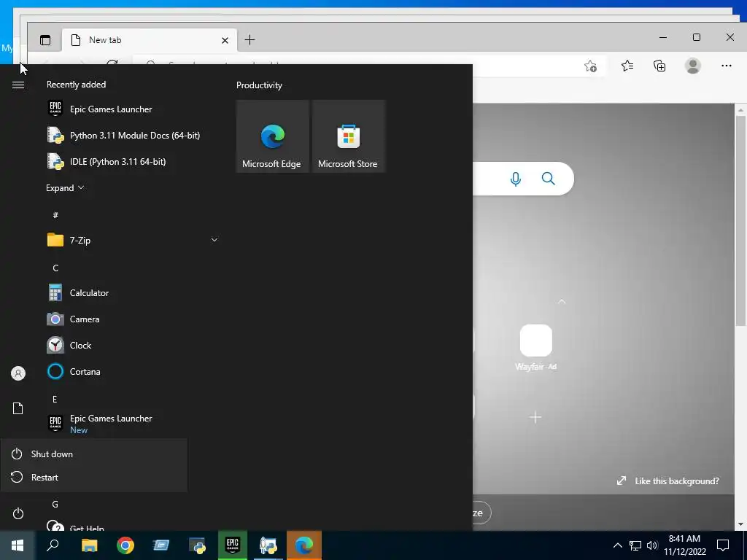
Task: Click the Windows Start button
Action: point(18,545)
